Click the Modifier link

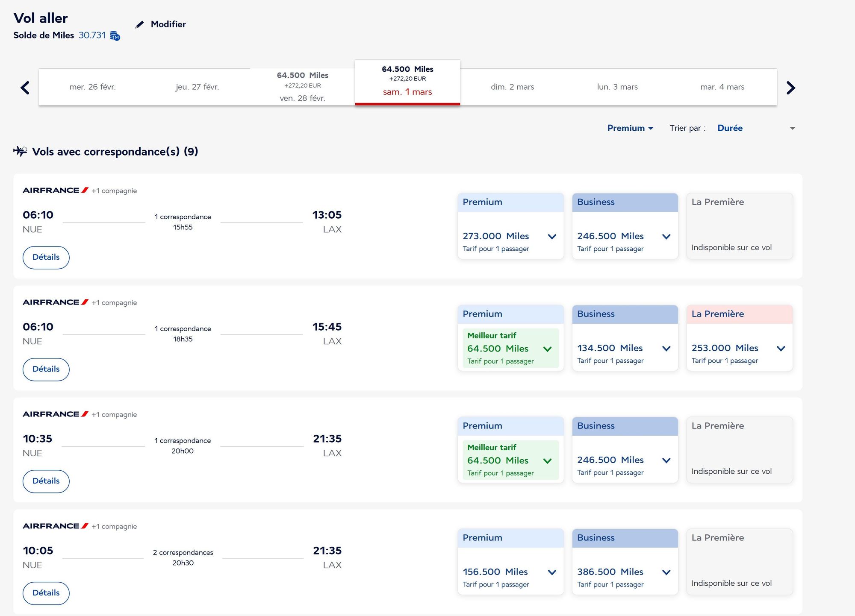[x=168, y=24]
